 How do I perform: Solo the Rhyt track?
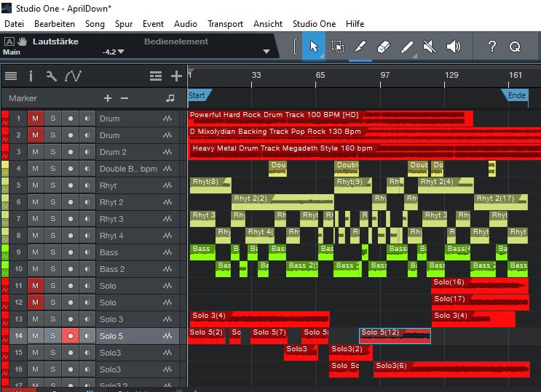(52, 185)
